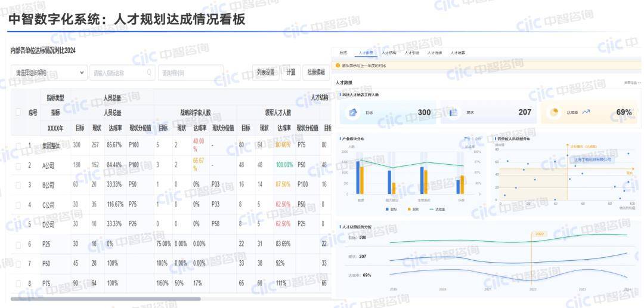The height and width of the screenshot is (308, 644).
Task: Click the orange 87.50% cell
Action: tap(283, 184)
